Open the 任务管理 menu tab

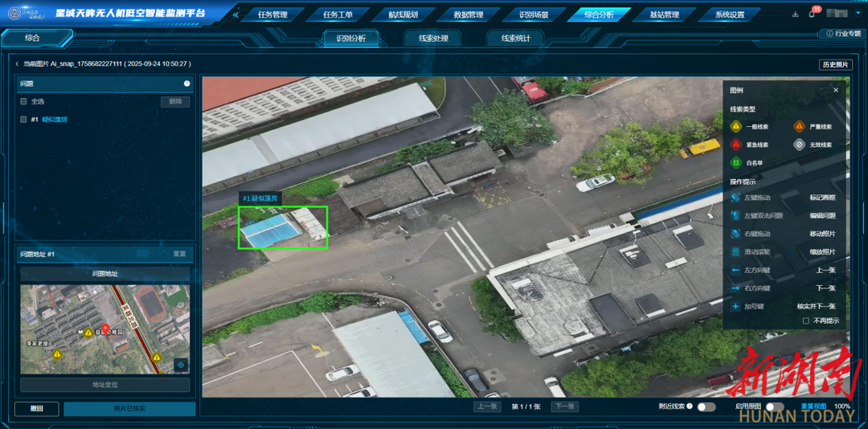point(272,14)
